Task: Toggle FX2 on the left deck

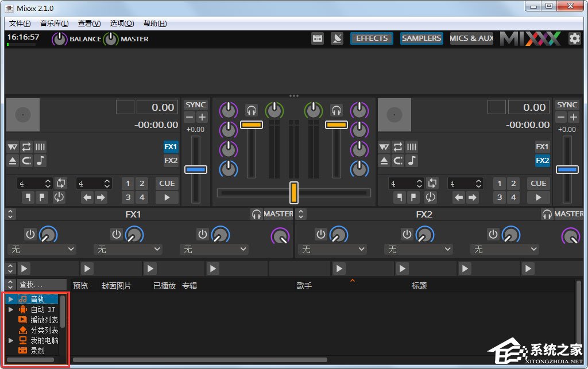Action: tap(171, 161)
